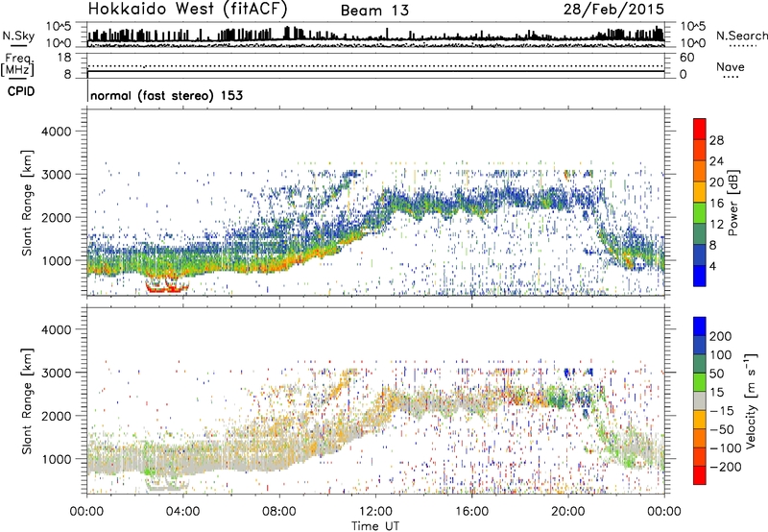Click the green 12 dB segment of power colorbar
The width and height of the screenshot is (768, 532).
(x=700, y=213)
